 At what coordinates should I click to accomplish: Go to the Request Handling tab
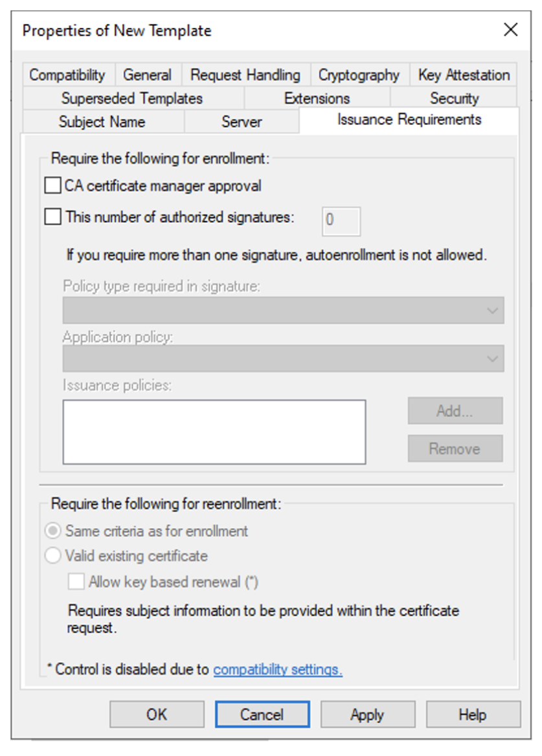pyautogui.click(x=245, y=74)
